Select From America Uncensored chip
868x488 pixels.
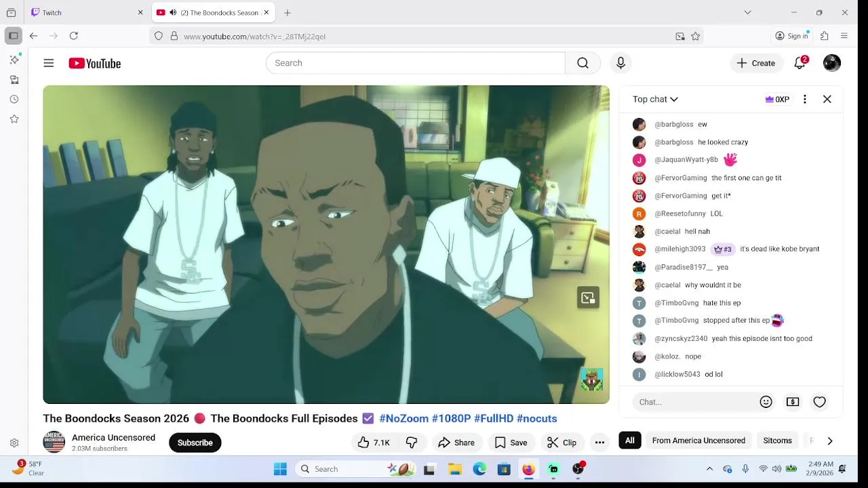click(x=698, y=441)
